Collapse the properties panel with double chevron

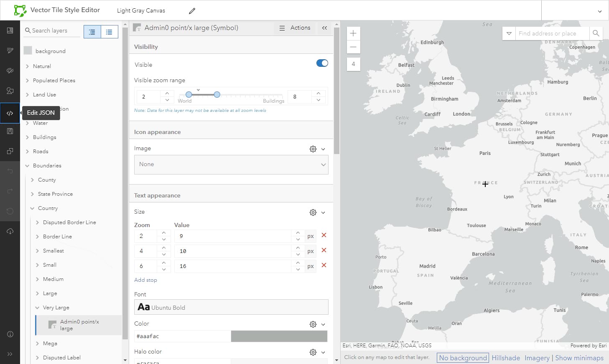point(324,28)
